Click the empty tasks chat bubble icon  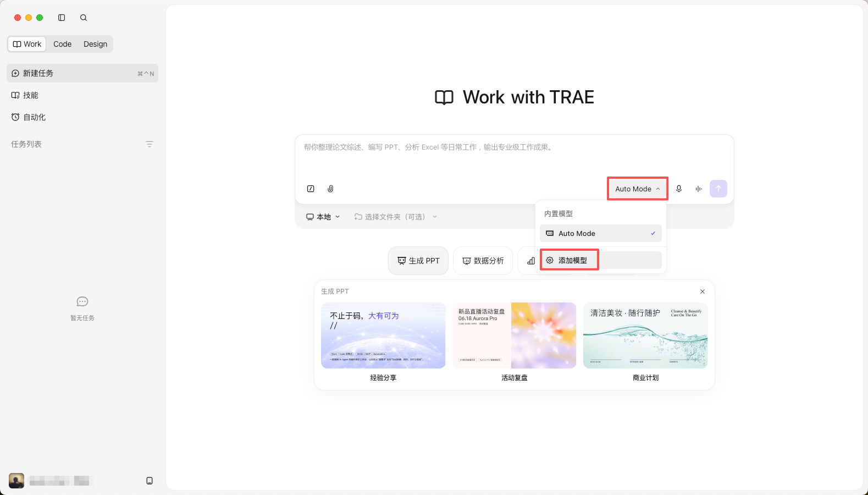pyautogui.click(x=82, y=301)
